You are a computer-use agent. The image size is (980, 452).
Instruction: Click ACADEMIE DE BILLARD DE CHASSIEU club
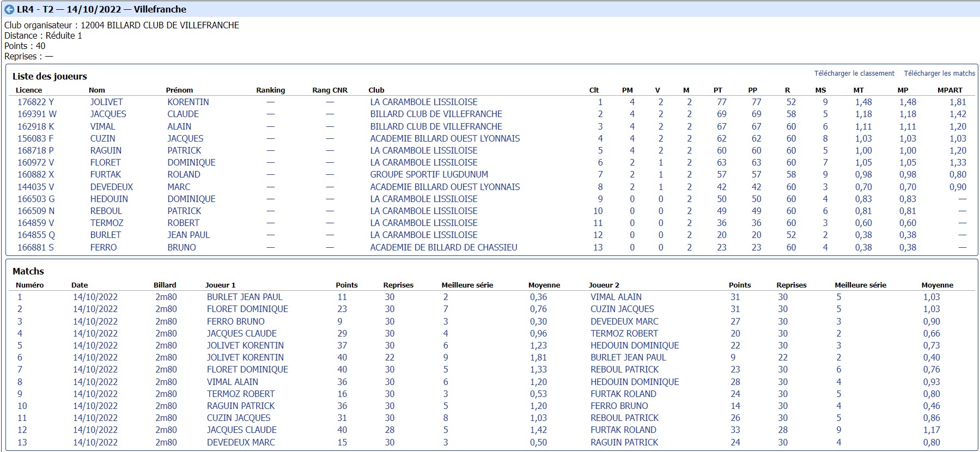443,247
